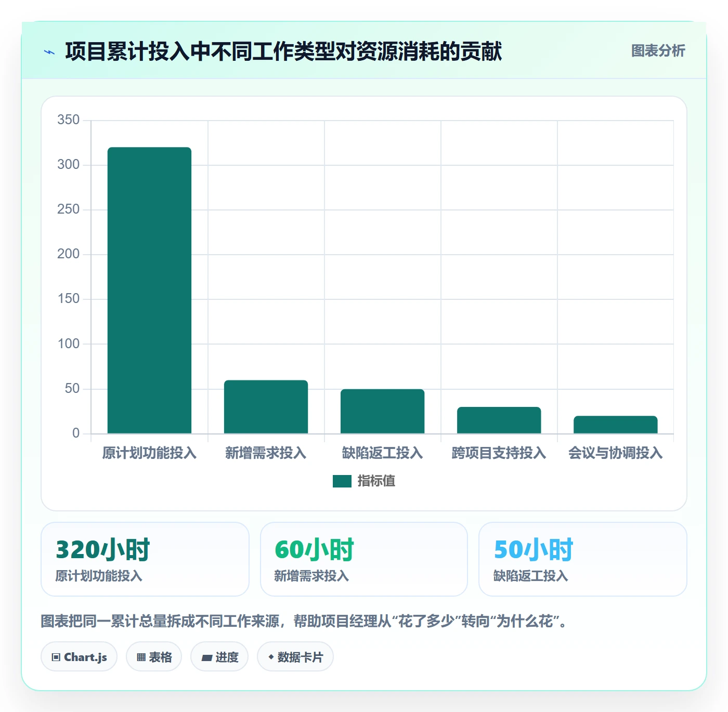Select the 跨项目支持投入 bar

click(499, 420)
